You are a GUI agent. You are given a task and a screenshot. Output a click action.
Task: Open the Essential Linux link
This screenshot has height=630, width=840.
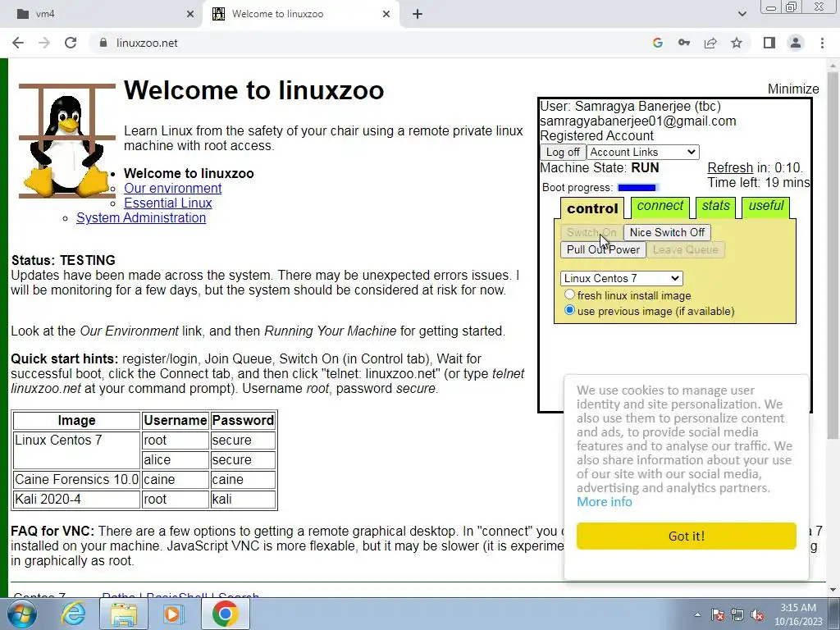167,203
